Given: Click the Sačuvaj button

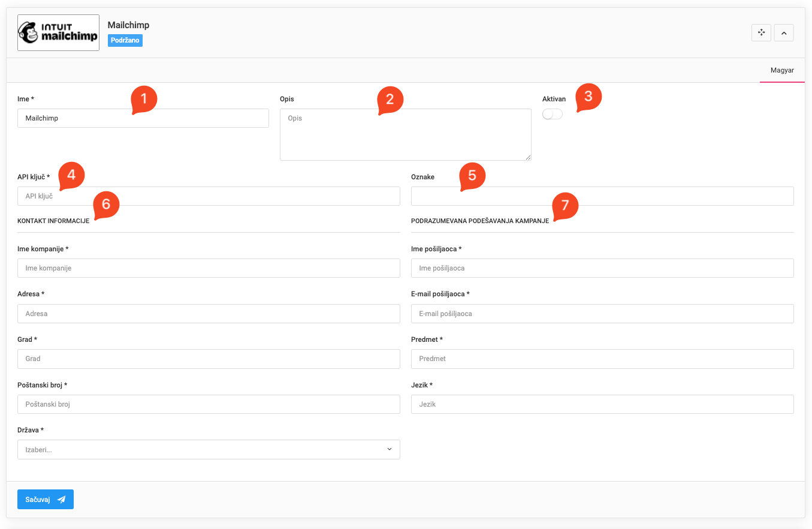Looking at the screenshot, I should pos(46,499).
